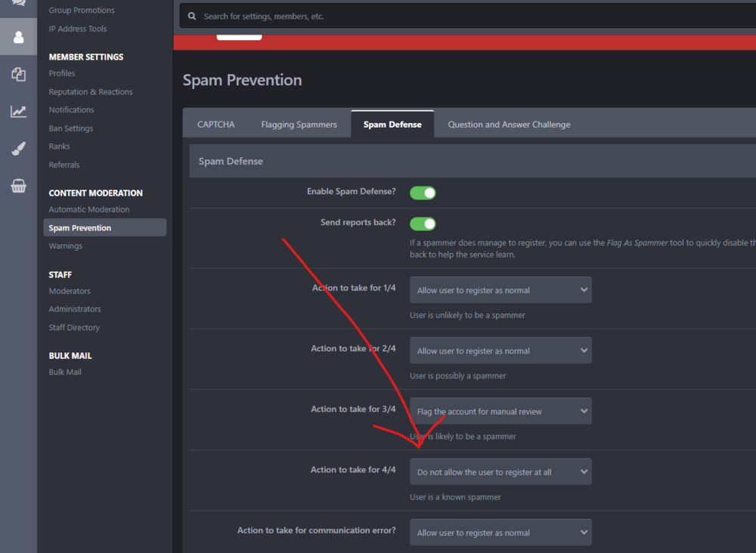The height and width of the screenshot is (553, 756).
Task: Expand the Action to take for 3/4 dropdown
Action: tap(500, 412)
